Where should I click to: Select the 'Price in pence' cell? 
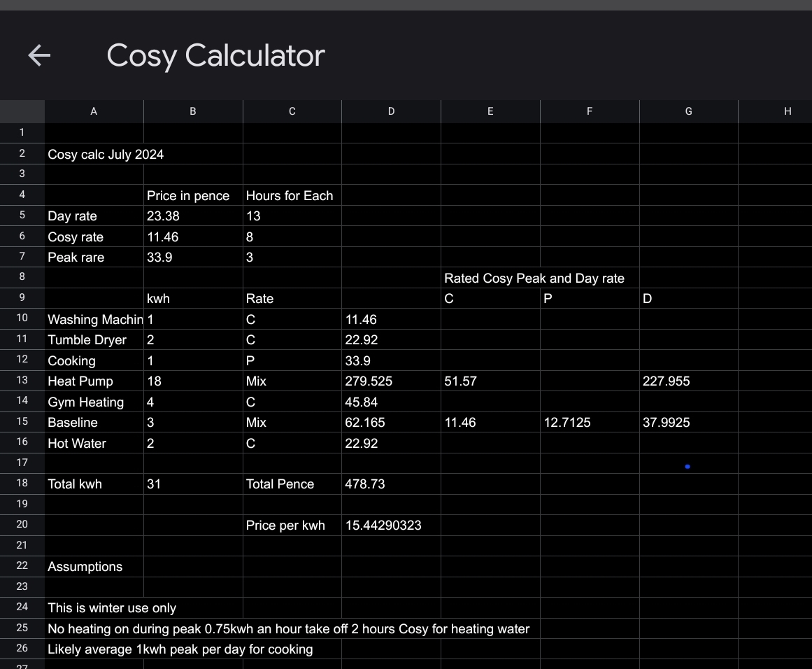[193, 195]
